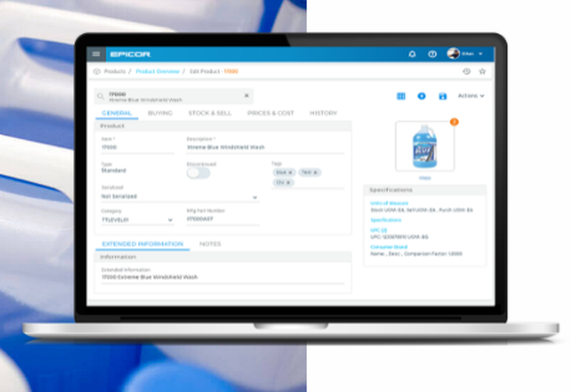Screen dimensions: 571x392
Task: Click the orange 17000 in breadcrumb
Action: tap(231, 71)
